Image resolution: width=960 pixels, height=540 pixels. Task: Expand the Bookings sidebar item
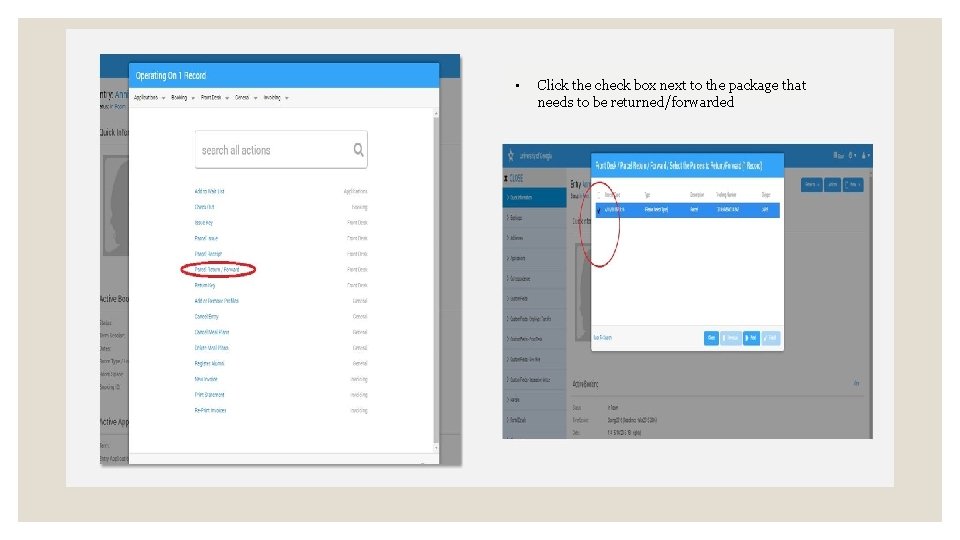pos(535,218)
